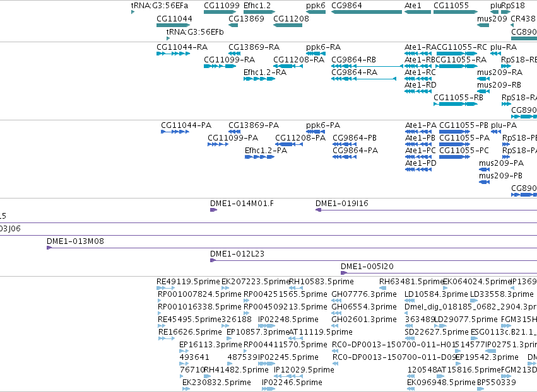Screen dimensions: 537x392
Task: Select the CG13869 gene label
Action: pyautogui.click(x=246, y=18)
